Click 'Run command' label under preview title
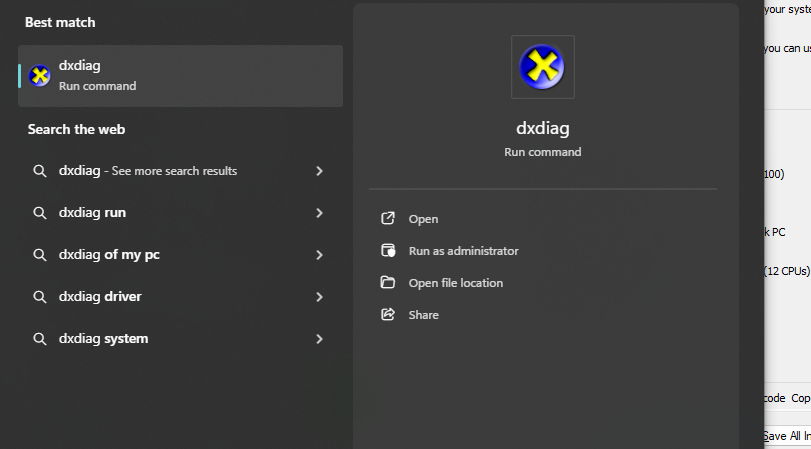Image resolution: width=811 pixels, height=449 pixels. [x=543, y=152]
